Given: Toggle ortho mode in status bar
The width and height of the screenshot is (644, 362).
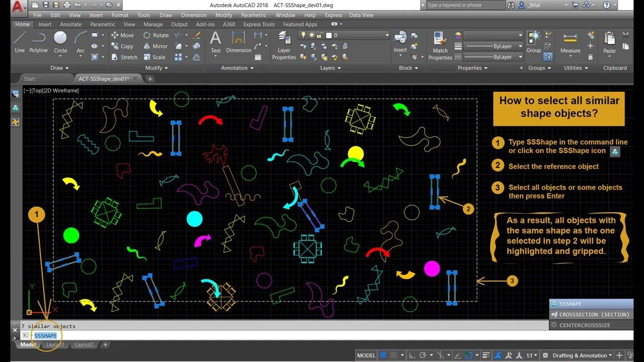Looking at the screenshot, I should tap(412, 355).
